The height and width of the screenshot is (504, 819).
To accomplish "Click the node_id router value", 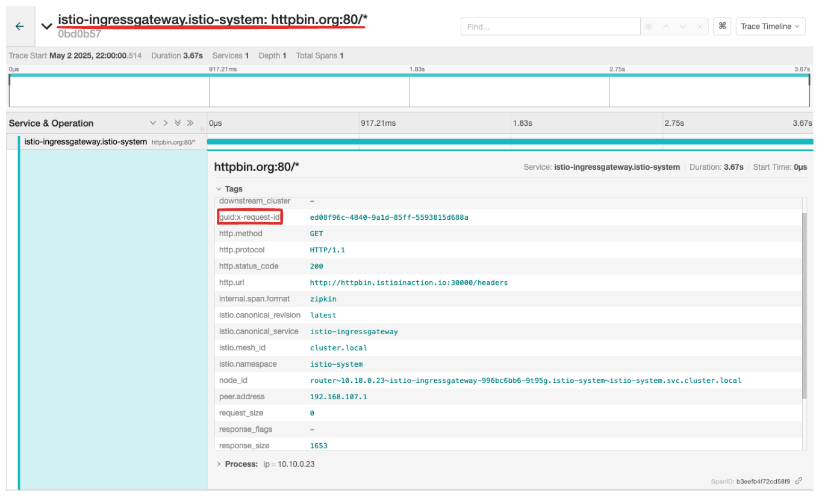I will [526, 381].
